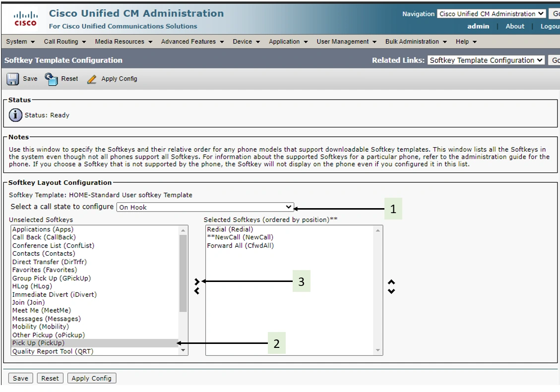Click the admin user link
The width and height of the screenshot is (560, 392).
(x=478, y=26)
